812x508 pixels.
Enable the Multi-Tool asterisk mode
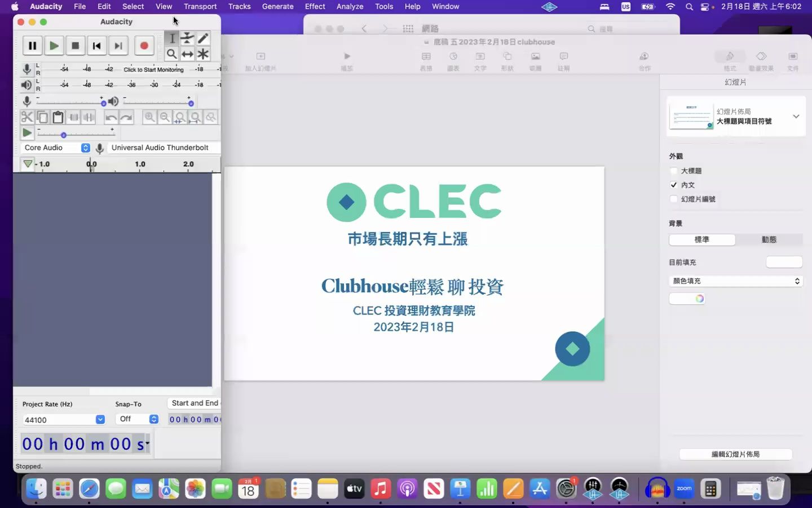[203, 54]
